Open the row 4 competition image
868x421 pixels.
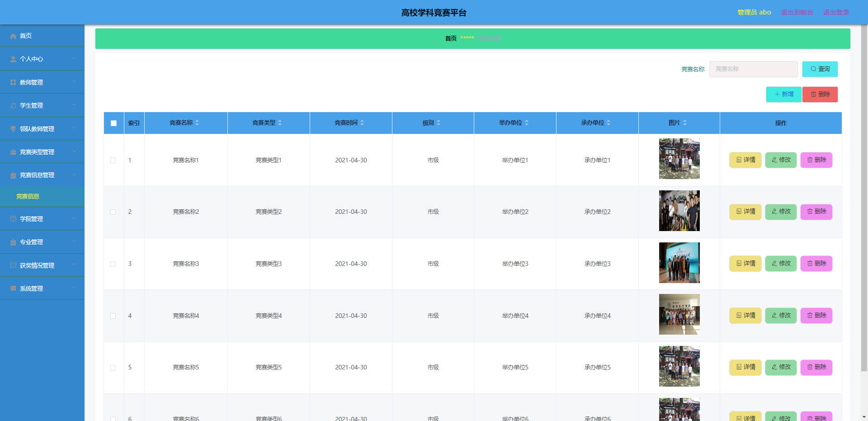(679, 314)
